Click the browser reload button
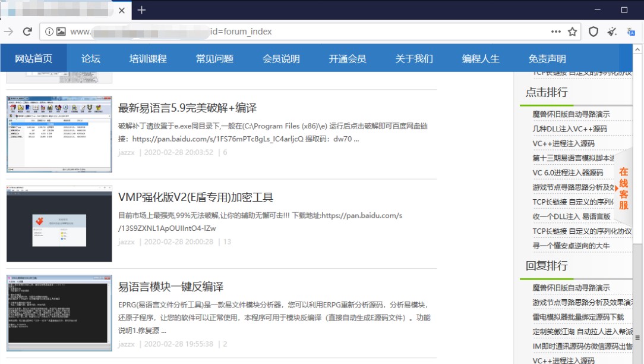 (27, 32)
